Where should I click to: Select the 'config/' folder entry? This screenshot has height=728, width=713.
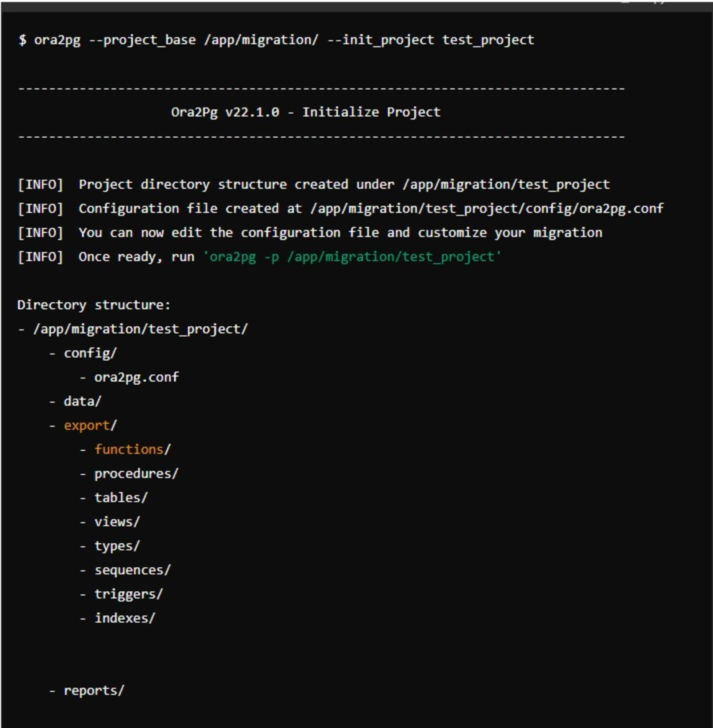coord(90,352)
